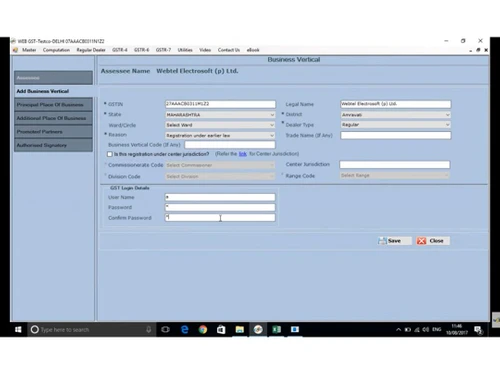Viewport: 500px width, 375px height.
Task: Click in the Trade Name field
Action: [x=396, y=135]
